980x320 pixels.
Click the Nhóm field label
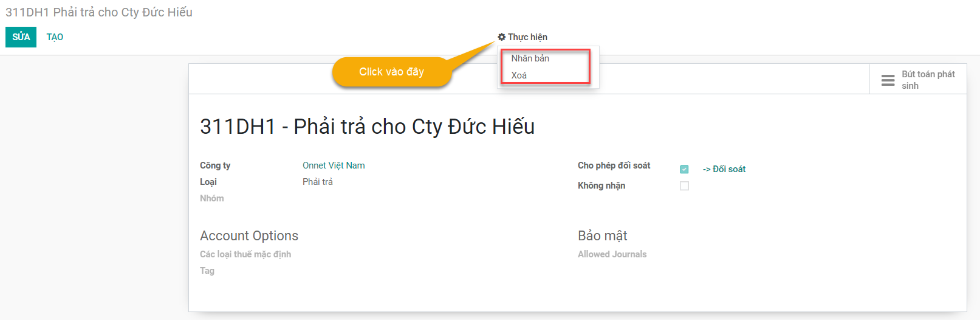(211, 198)
